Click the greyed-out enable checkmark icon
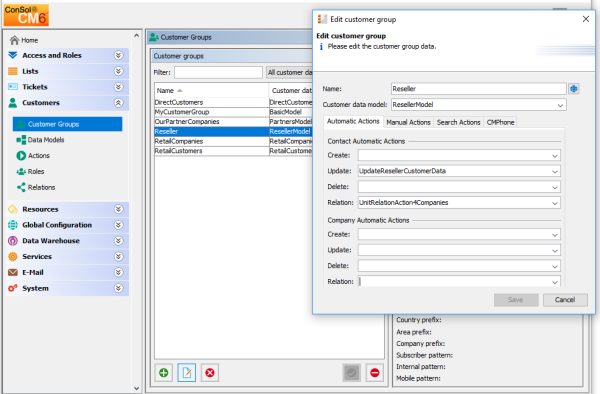 click(352, 373)
